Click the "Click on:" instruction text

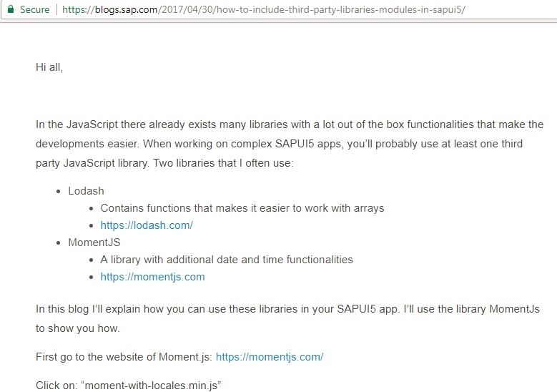coord(57,386)
